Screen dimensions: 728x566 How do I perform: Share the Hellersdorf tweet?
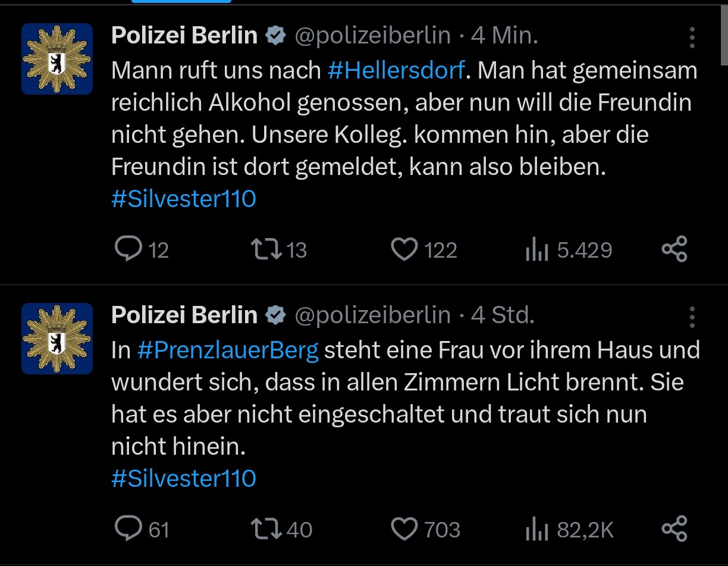tap(674, 249)
